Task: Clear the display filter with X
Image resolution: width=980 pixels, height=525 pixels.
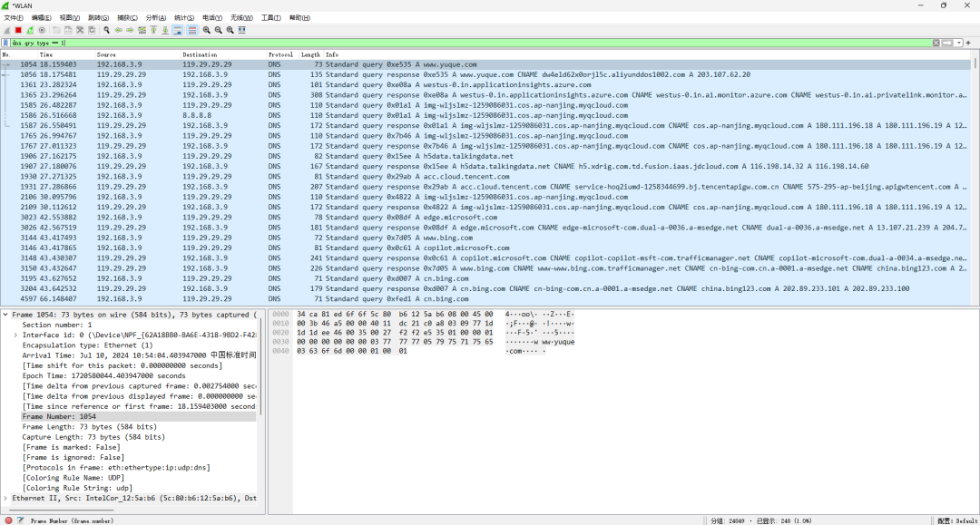Action: [x=936, y=44]
